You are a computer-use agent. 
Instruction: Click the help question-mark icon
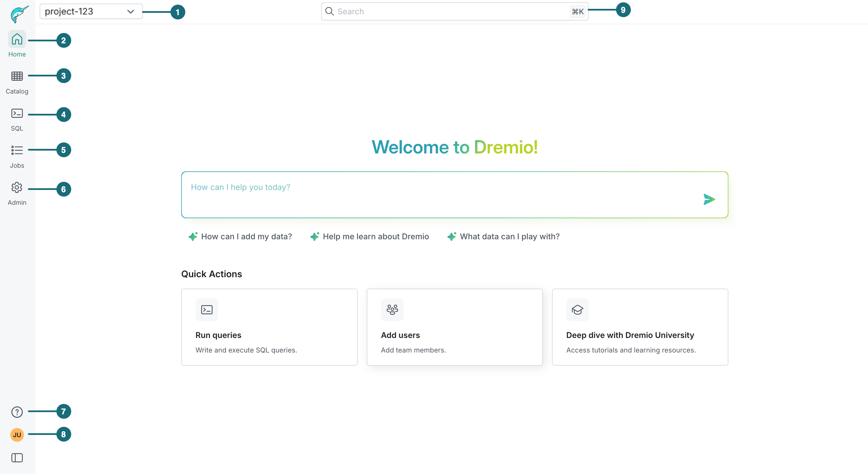click(17, 412)
